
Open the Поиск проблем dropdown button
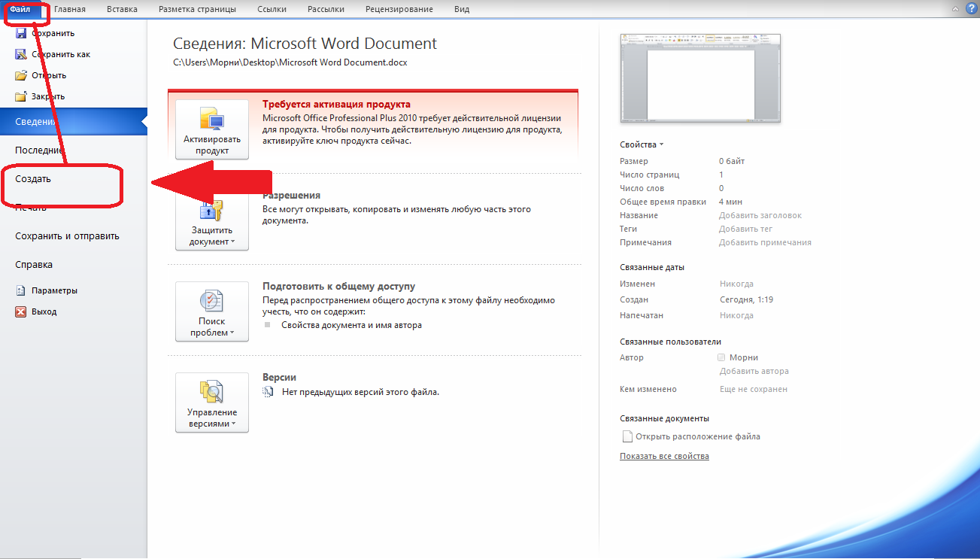point(212,311)
